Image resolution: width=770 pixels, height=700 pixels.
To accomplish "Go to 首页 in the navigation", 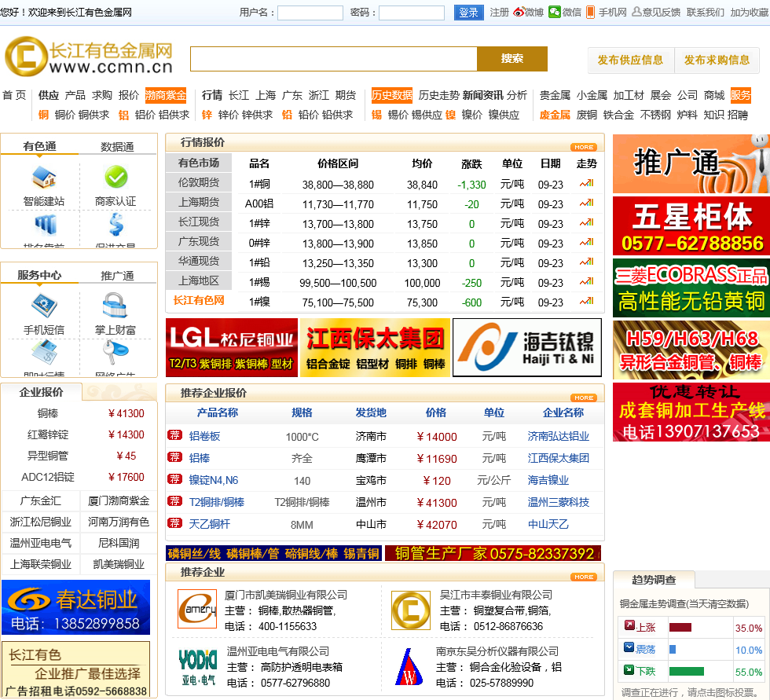I will [x=14, y=95].
